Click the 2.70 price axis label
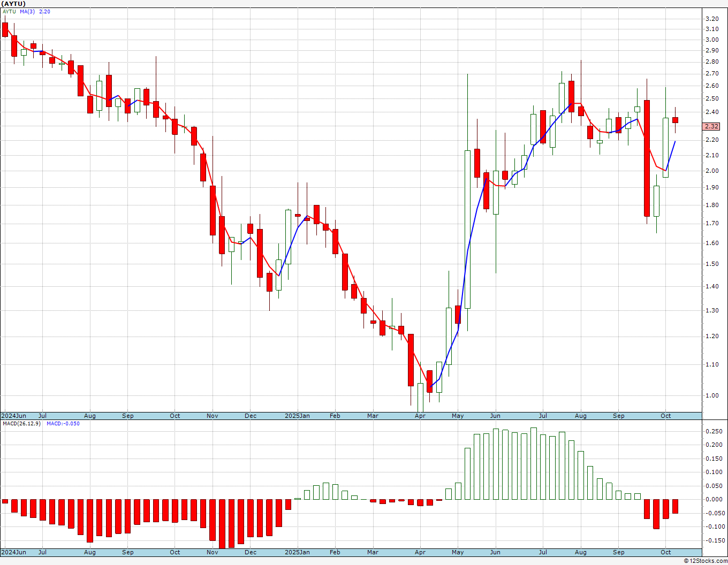 click(x=712, y=73)
